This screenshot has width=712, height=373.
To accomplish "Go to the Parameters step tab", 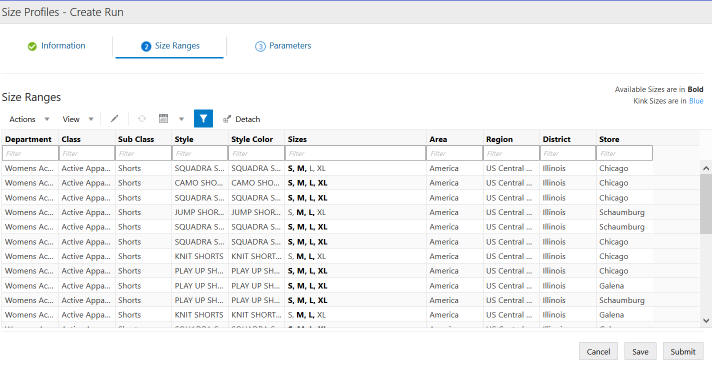I will [x=283, y=46].
